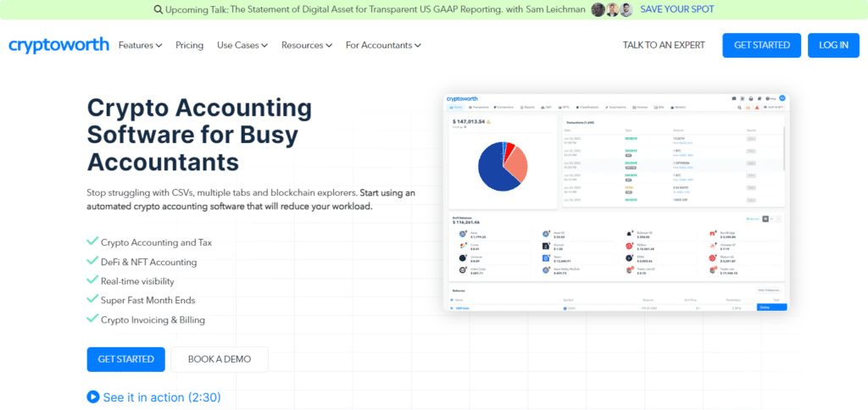Select the Transactions tab in the dashboard preview

478,108
